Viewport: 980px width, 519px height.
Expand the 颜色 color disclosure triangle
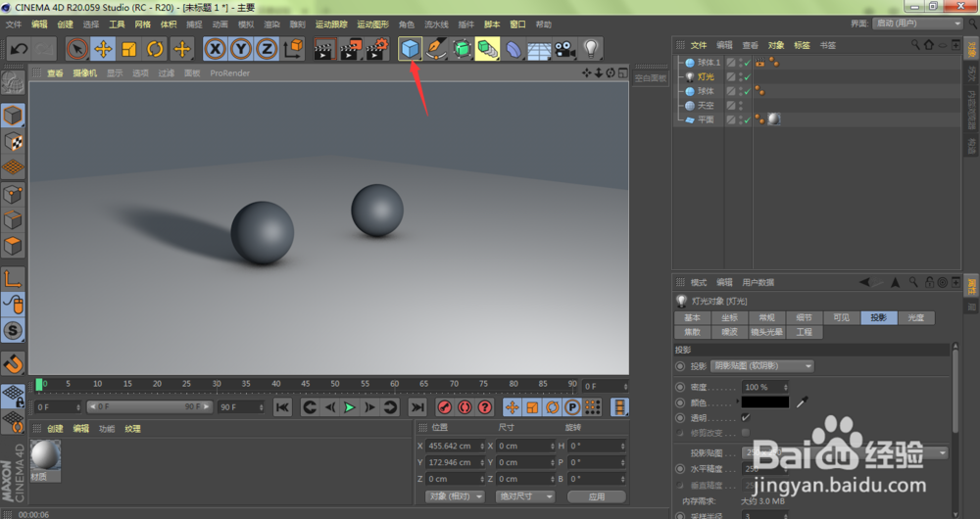coord(738,402)
